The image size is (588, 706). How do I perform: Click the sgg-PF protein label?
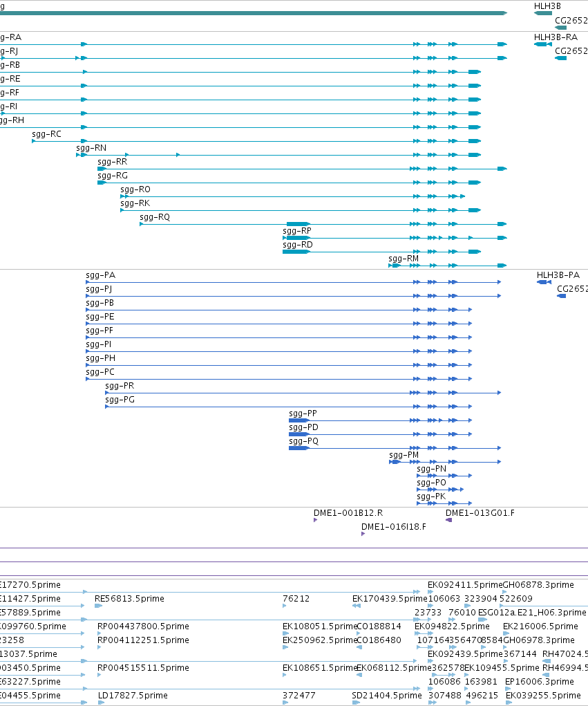(99, 331)
